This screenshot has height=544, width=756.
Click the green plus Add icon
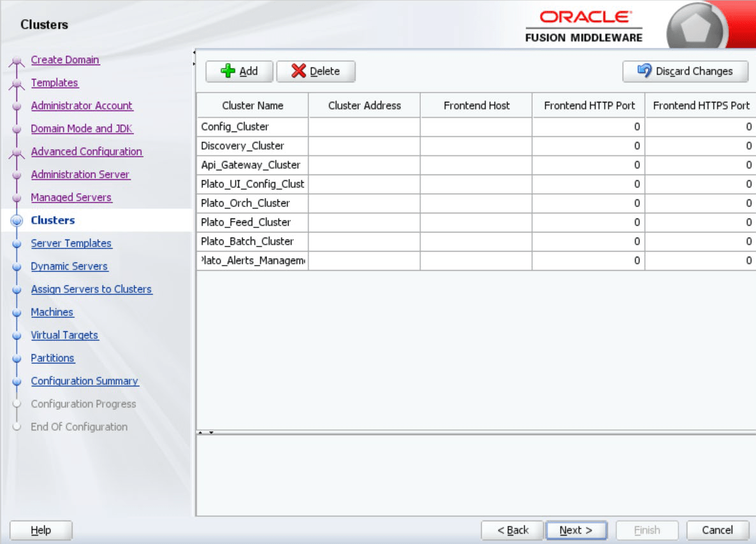point(228,71)
